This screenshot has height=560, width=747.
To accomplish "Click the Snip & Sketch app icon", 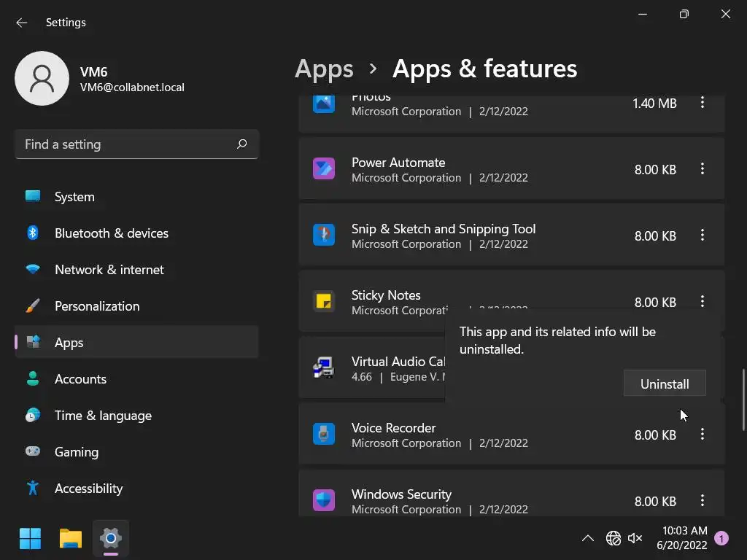I will coord(324,236).
